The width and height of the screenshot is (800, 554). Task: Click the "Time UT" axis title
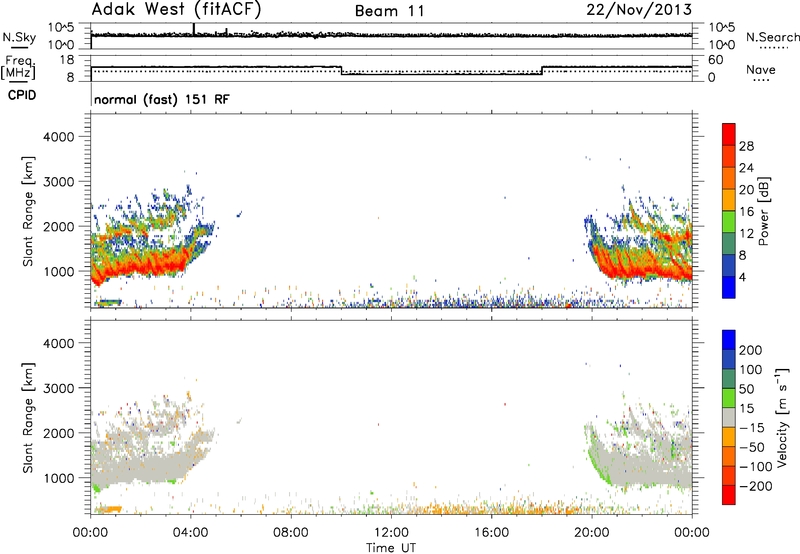click(391, 548)
